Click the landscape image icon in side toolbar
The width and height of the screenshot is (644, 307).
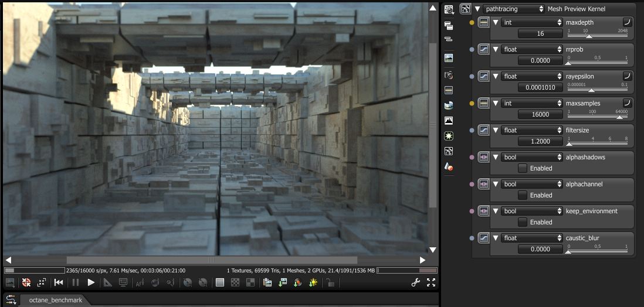click(449, 58)
